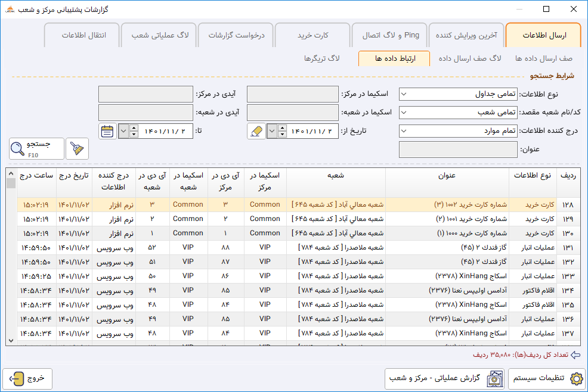Click the عنوان input field
Image resolution: width=588 pixels, height=392 pixels.
click(x=458, y=150)
